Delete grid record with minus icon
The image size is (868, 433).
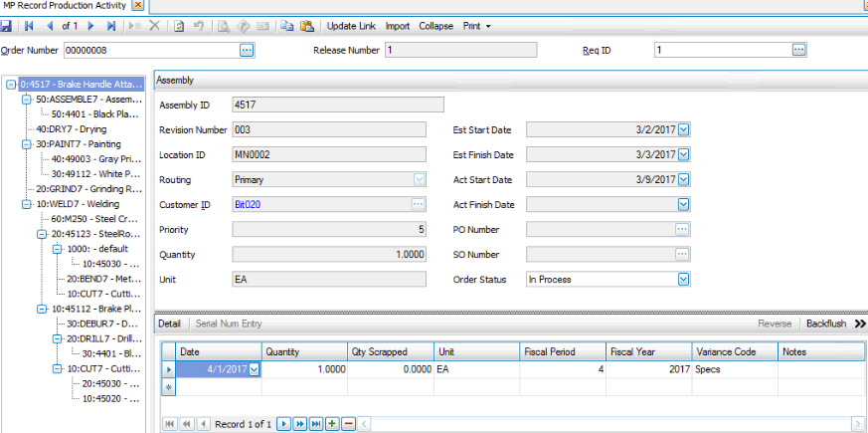point(348,424)
